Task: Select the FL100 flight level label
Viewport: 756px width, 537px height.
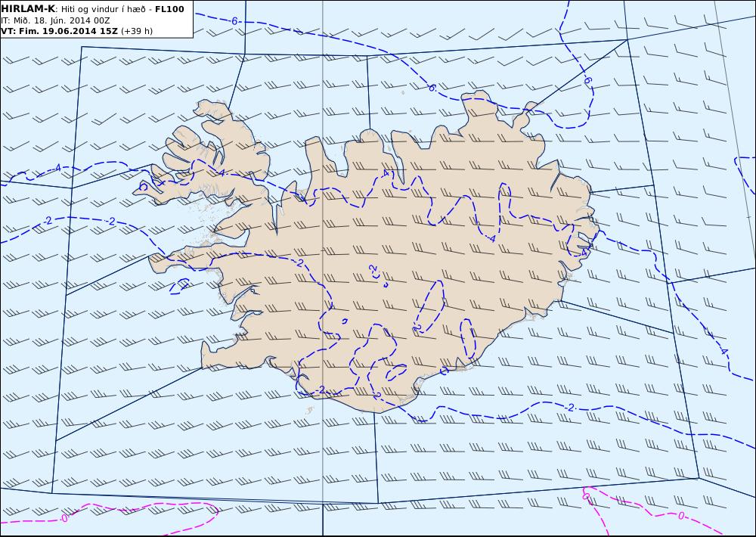Action: coord(169,9)
